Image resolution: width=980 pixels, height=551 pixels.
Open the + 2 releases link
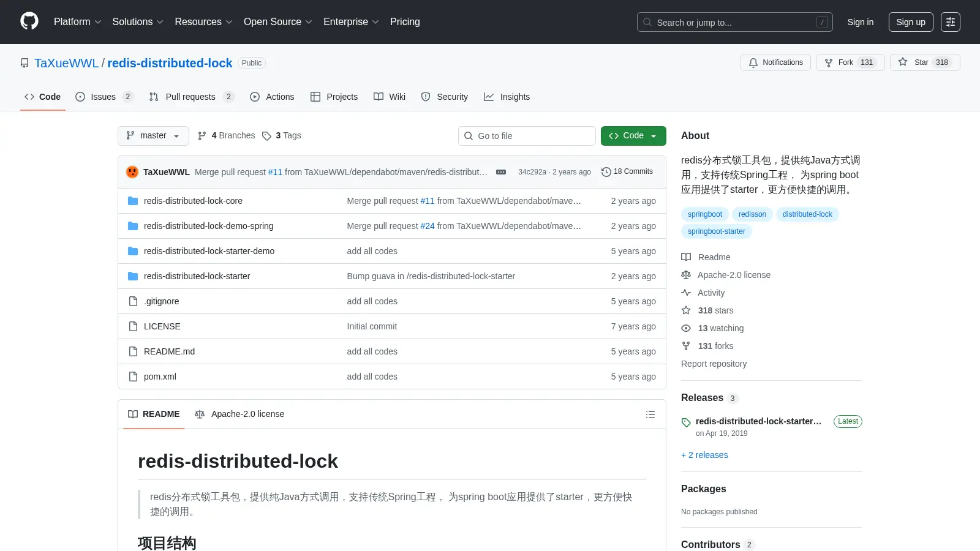(704, 455)
